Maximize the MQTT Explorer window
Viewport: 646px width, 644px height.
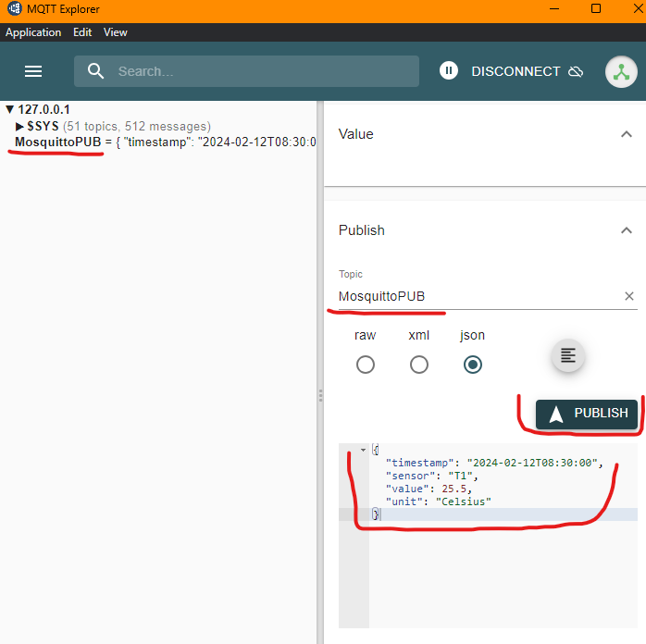(x=596, y=8)
